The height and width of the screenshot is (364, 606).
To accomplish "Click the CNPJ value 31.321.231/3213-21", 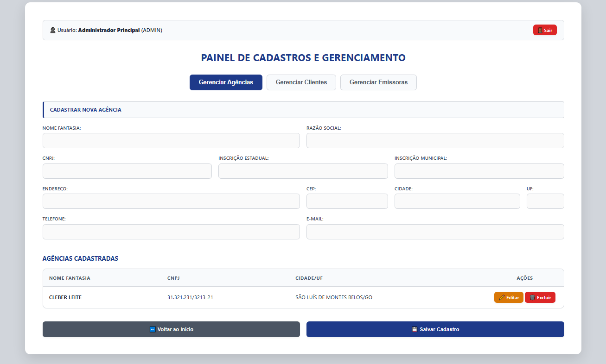I will pos(190,297).
